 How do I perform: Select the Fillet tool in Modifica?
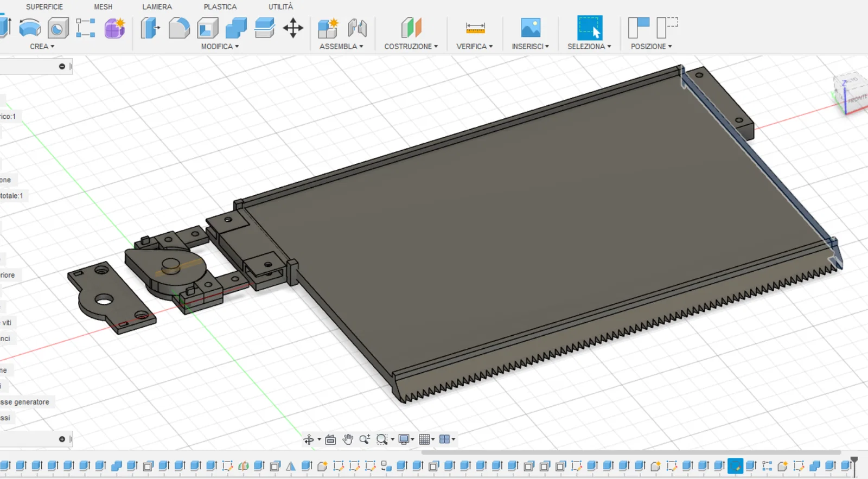pyautogui.click(x=179, y=28)
